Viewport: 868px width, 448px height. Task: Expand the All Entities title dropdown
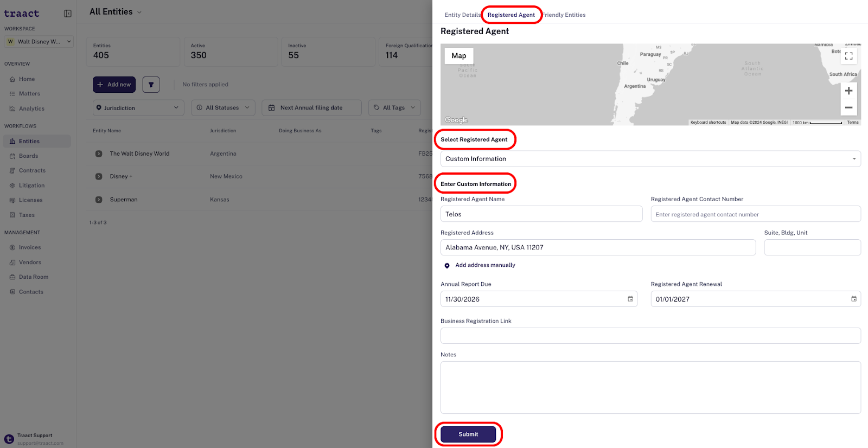click(x=139, y=12)
